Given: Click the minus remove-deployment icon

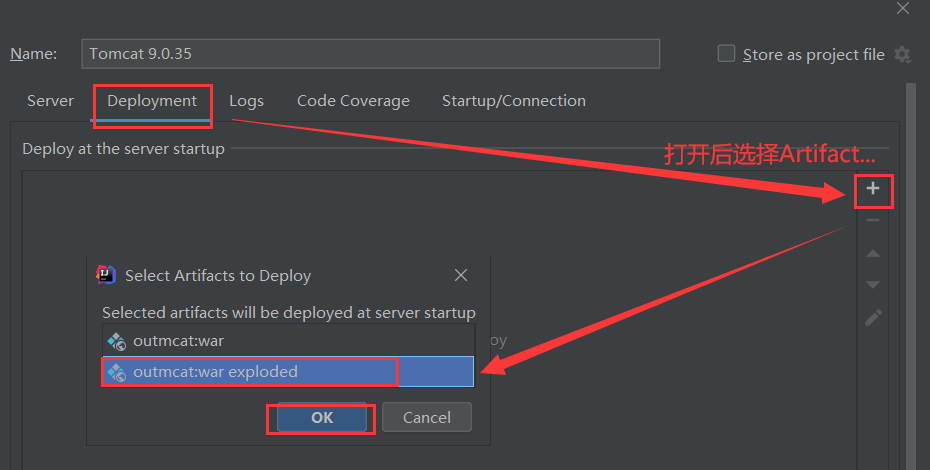Looking at the screenshot, I should click(x=872, y=220).
